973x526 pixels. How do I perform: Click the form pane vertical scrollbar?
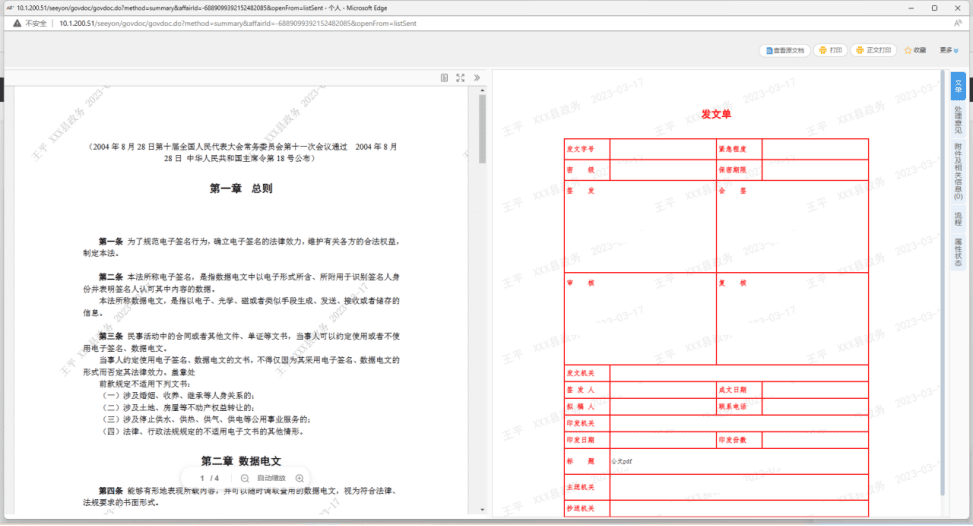943,283
